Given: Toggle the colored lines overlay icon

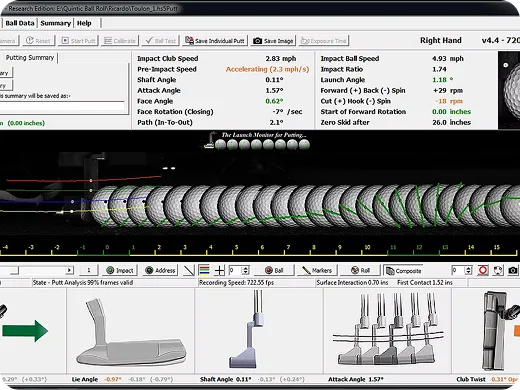Looking at the screenshot, I should point(204,270).
